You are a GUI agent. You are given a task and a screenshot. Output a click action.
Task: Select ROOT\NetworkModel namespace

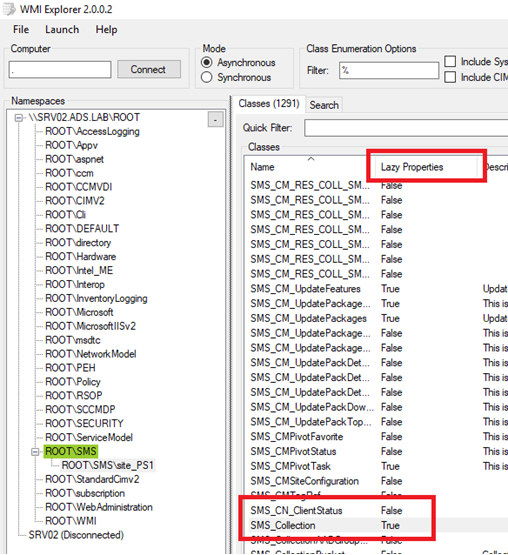(91, 354)
